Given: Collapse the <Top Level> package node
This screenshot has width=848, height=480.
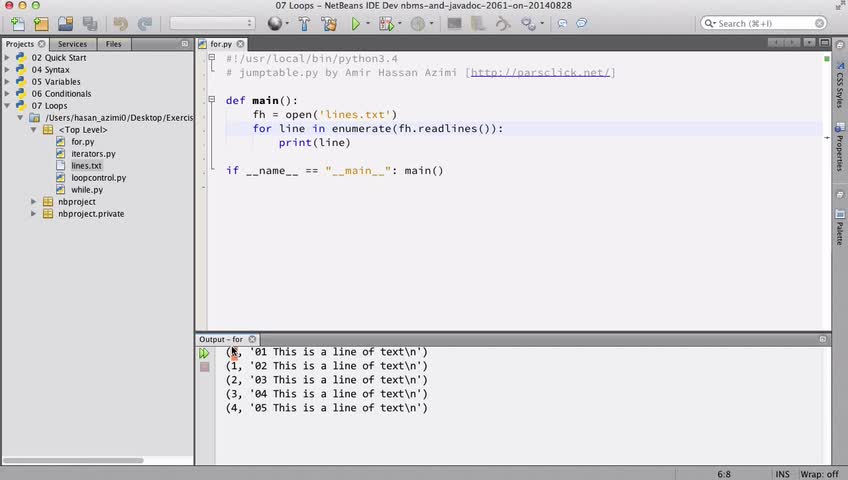Looking at the screenshot, I should click(34, 130).
